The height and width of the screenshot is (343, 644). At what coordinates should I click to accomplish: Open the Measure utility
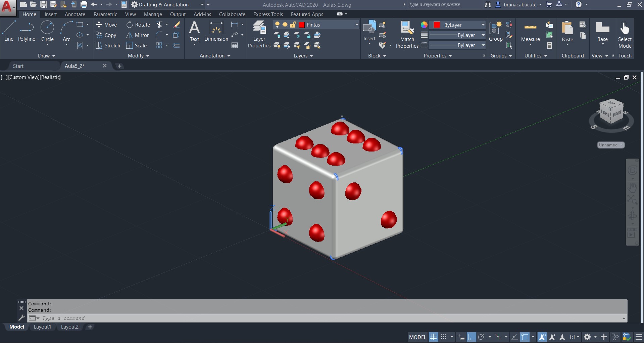530,33
